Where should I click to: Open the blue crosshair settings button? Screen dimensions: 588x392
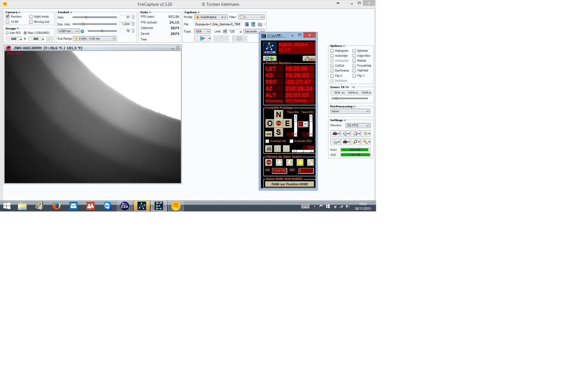pyautogui.click(x=345, y=133)
